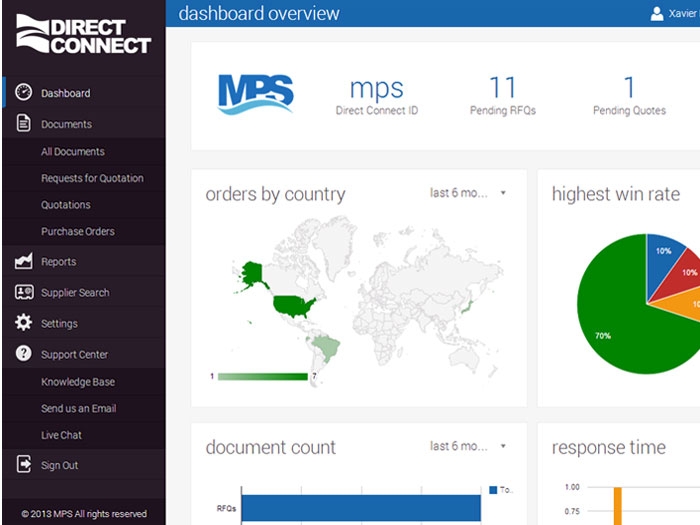The width and height of the screenshot is (700, 525).
Task: Click the Sign Out arrow icon
Action: pos(24,464)
